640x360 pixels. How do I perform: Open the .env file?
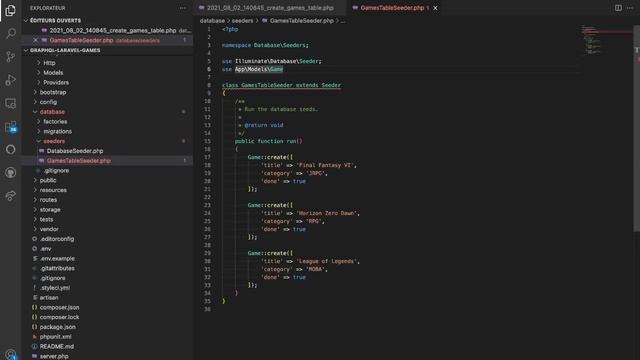click(45, 249)
